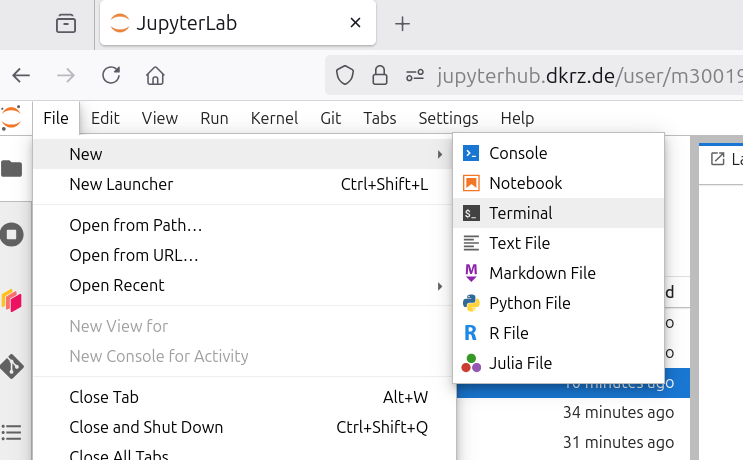This screenshot has height=460, width=743.
Task: Click the Text File lines icon
Action: click(471, 243)
